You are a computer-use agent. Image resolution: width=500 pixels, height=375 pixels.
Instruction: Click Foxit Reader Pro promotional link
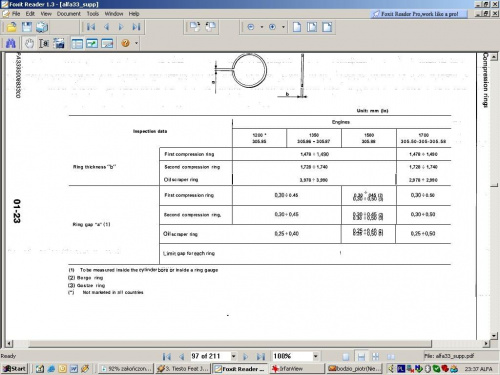pyautogui.click(x=419, y=14)
